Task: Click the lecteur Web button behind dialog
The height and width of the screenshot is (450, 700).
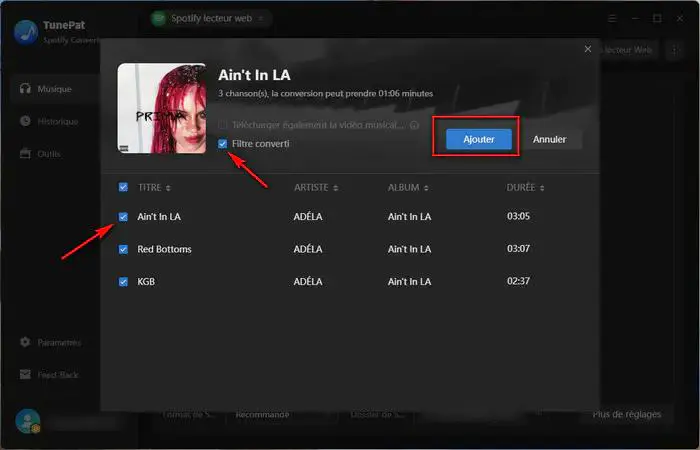Action: tap(627, 50)
